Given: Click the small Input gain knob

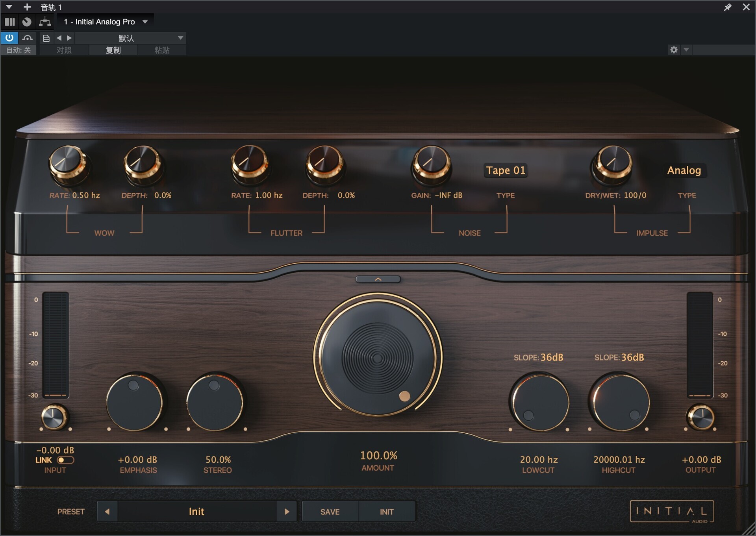Looking at the screenshot, I should [54, 417].
